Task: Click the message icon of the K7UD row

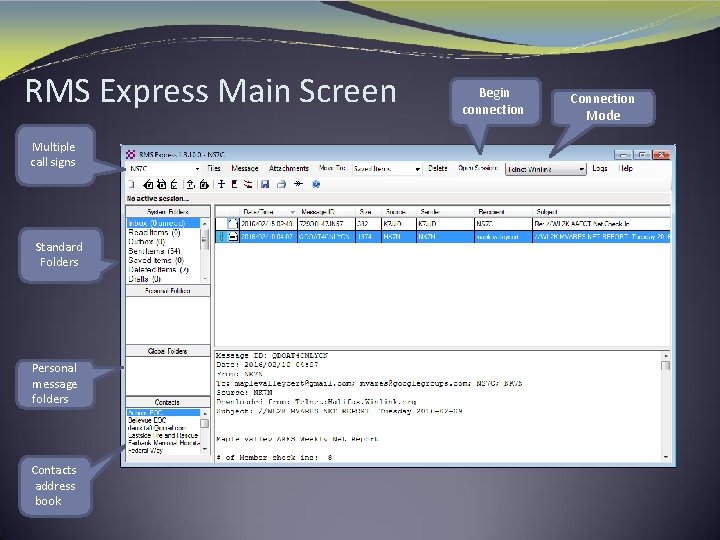Action: (x=233, y=224)
